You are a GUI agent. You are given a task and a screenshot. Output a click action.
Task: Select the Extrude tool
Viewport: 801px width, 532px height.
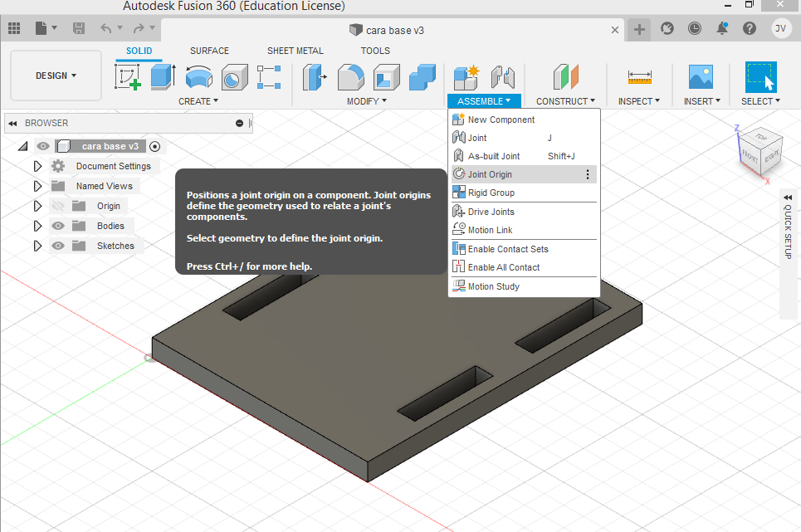click(164, 77)
